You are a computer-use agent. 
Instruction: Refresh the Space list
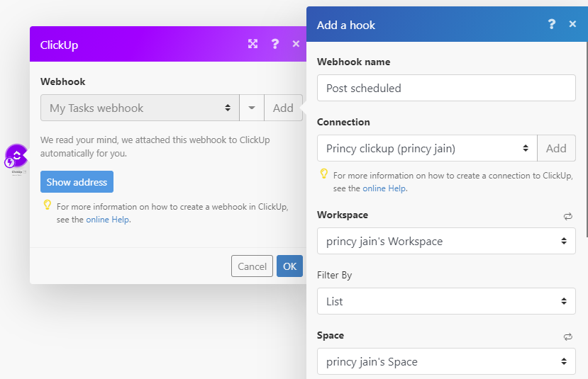[x=567, y=336]
